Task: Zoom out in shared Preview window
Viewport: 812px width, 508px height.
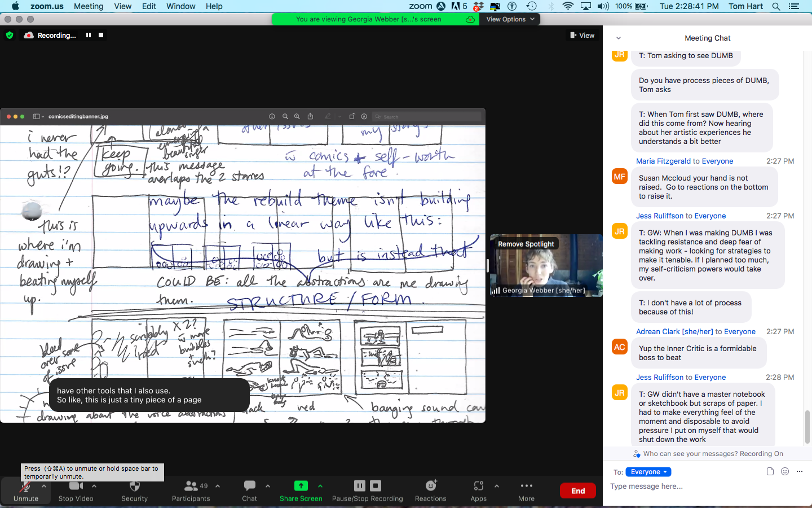Action: click(285, 116)
